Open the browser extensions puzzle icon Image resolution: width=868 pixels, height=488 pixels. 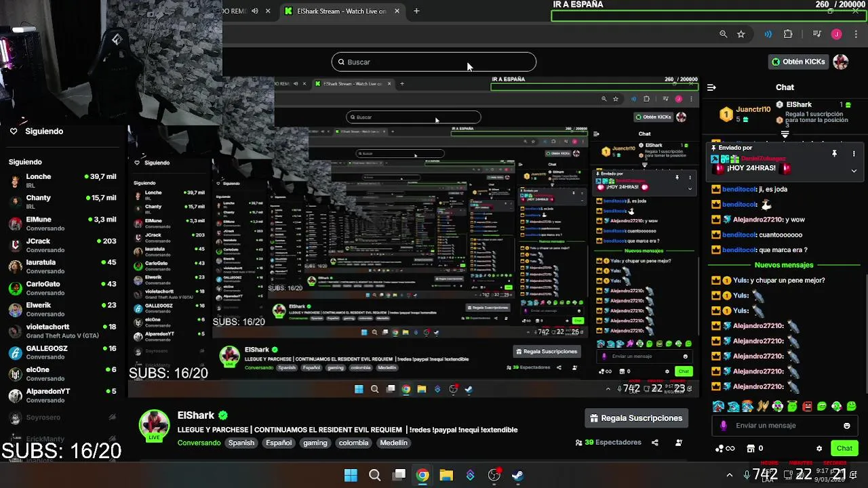coord(788,34)
